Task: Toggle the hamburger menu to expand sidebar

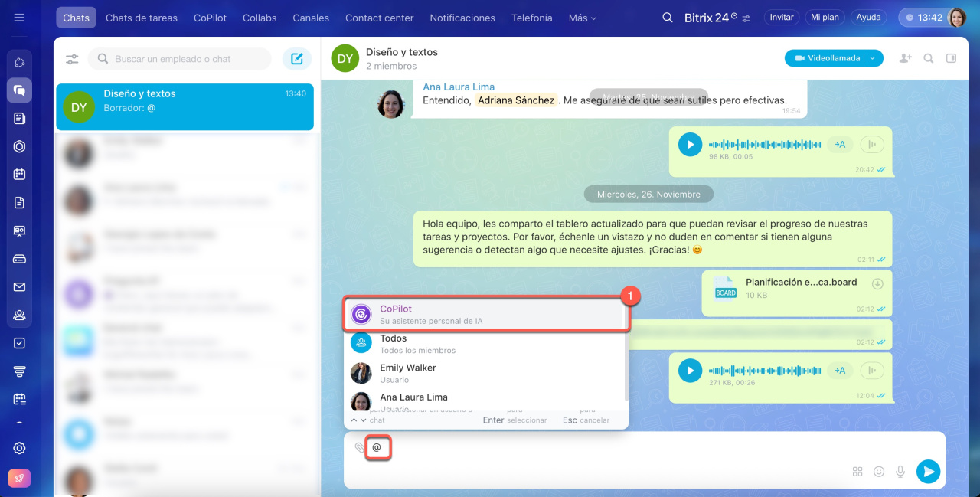Action: pos(20,18)
